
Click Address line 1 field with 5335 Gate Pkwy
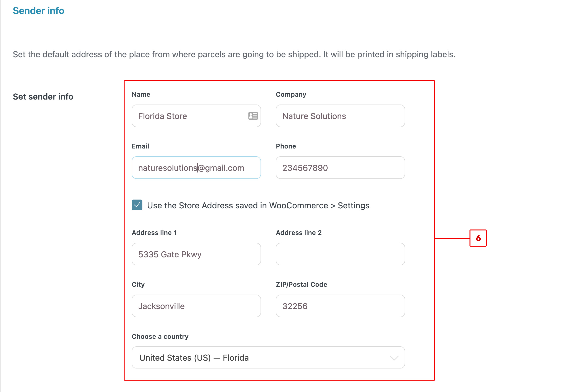click(x=196, y=254)
